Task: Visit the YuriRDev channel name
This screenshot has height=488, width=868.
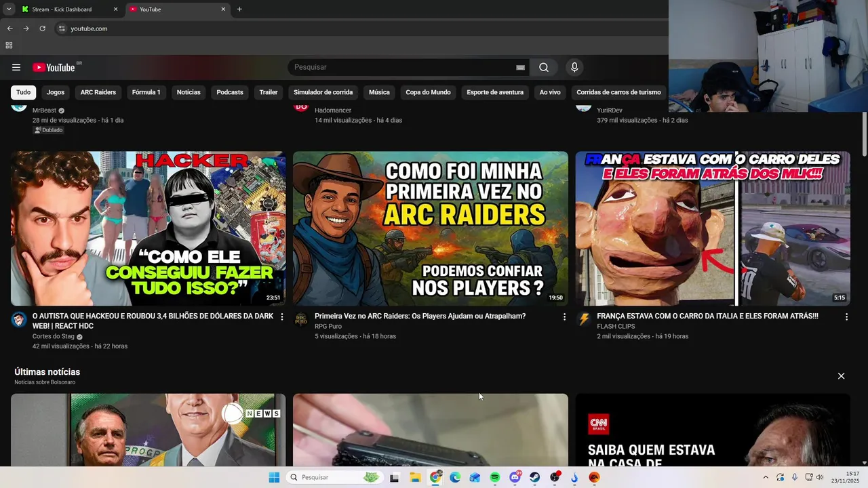Action: tap(610, 110)
